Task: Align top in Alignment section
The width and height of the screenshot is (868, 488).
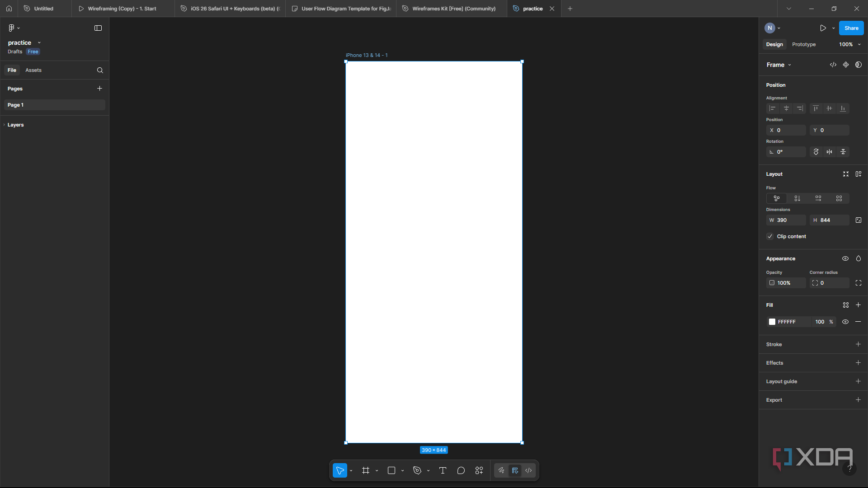Action: [816, 108]
